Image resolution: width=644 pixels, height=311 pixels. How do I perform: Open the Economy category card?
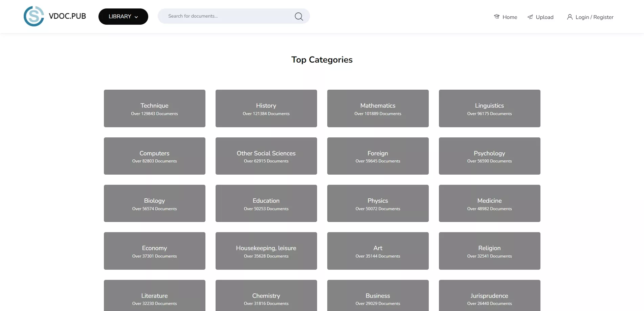(x=155, y=251)
